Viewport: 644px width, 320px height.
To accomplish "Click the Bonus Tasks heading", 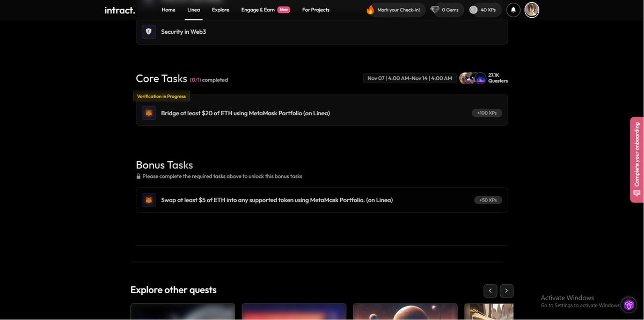I will pyautogui.click(x=164, y=165).
